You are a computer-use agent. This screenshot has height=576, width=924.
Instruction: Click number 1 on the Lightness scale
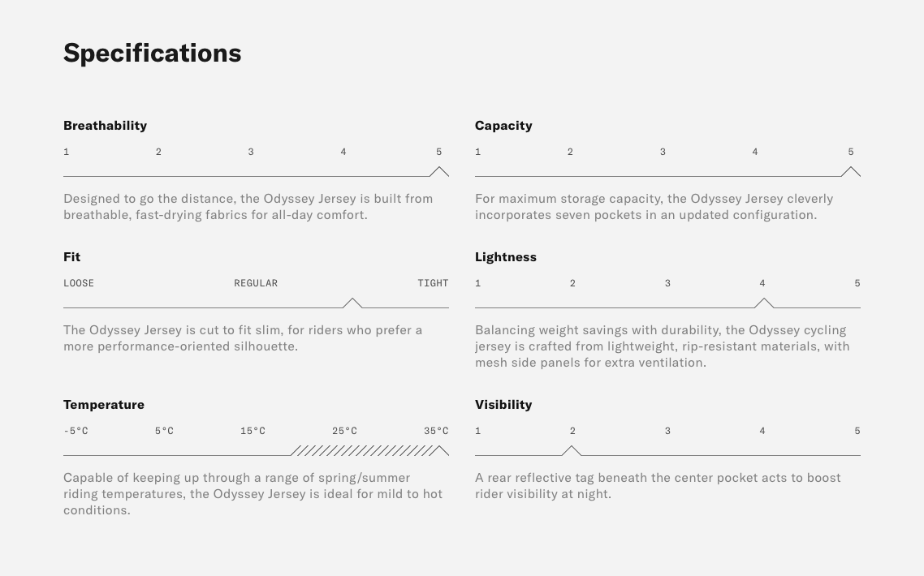478,283
